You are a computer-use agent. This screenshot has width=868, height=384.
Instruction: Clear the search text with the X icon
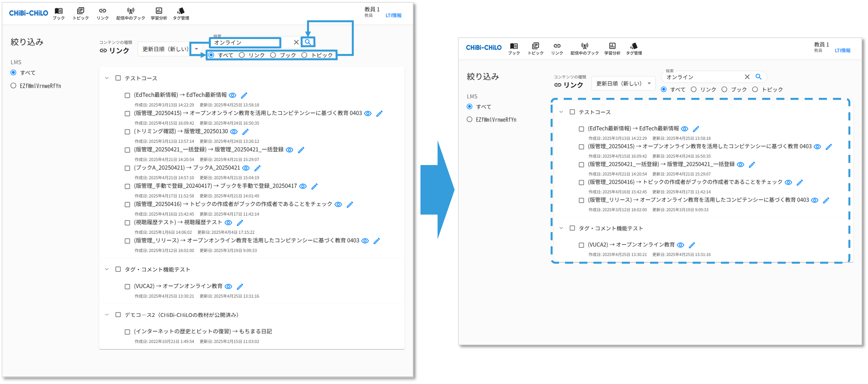pos(296,42)
